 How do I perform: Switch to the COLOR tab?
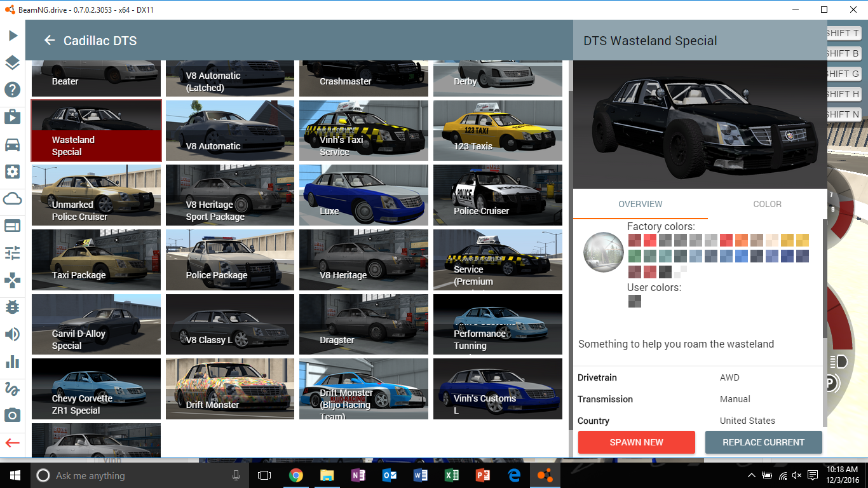(x=767, y=204)
